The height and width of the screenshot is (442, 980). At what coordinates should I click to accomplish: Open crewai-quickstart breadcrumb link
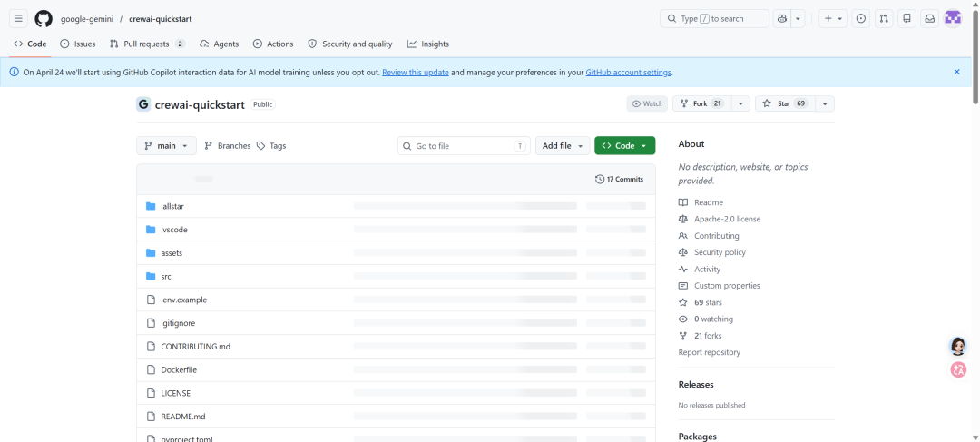[161, 19]
